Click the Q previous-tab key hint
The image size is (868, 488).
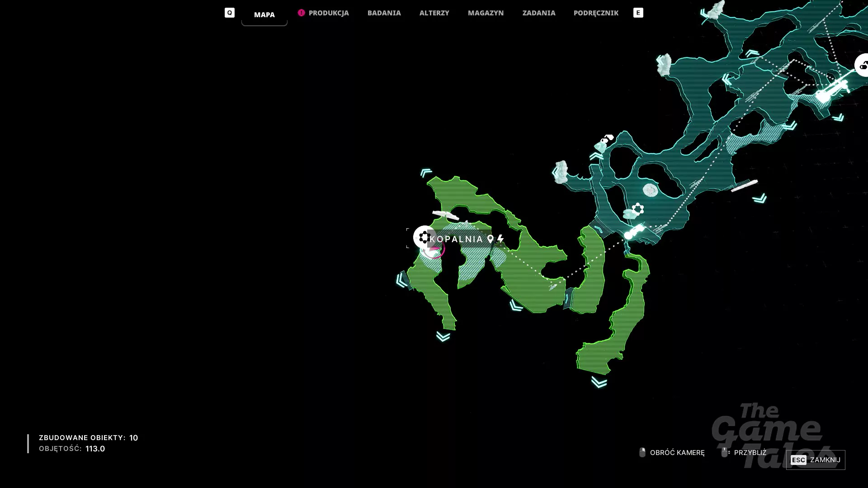point(230,13)
